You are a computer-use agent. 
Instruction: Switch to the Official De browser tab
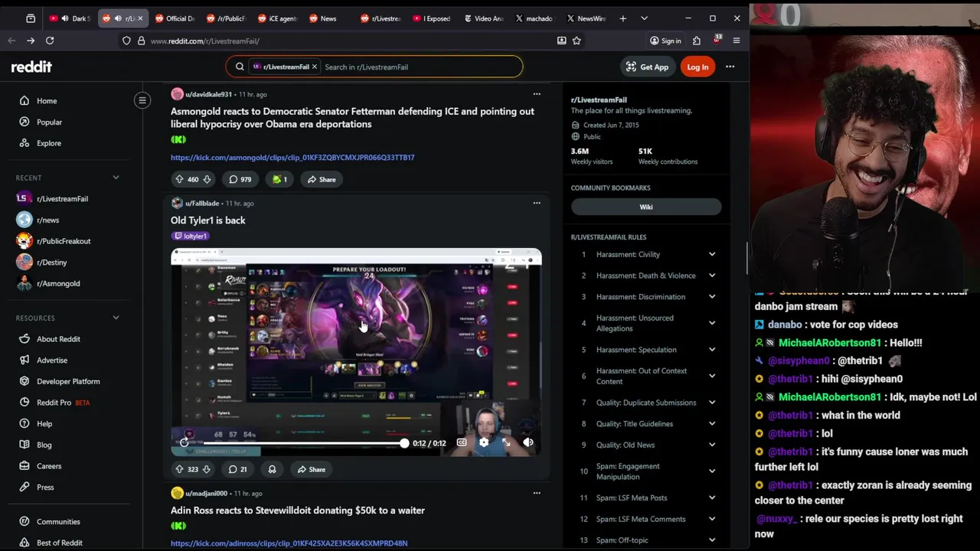coord(174,18)
